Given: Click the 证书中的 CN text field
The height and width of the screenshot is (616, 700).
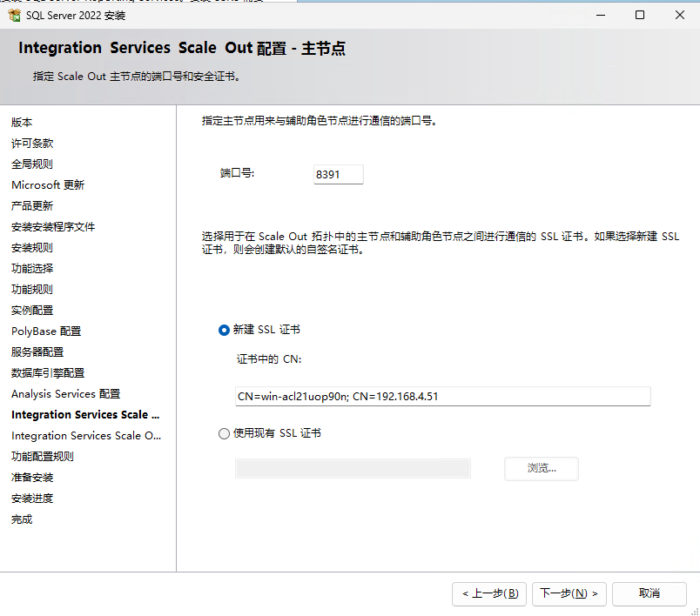Looking at the screenshot, I should click(x=443, y=397).
